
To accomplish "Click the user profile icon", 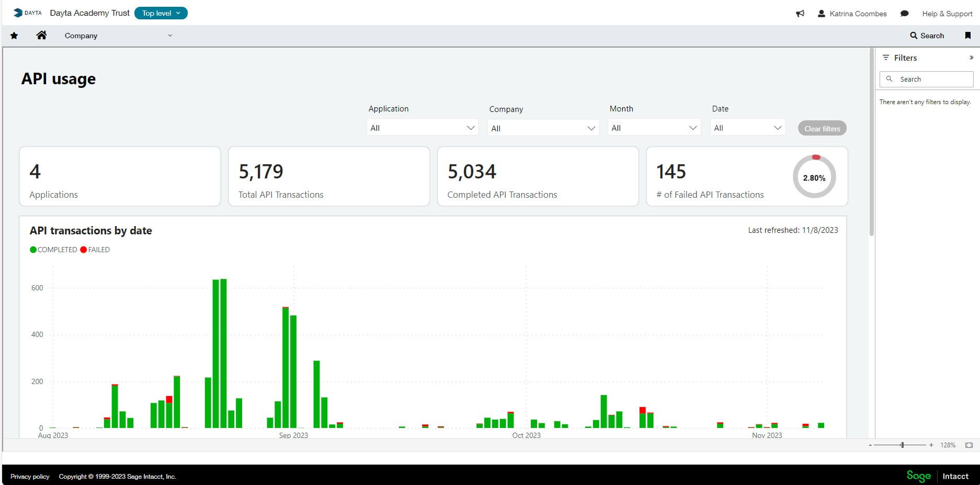I will [822, 14].
